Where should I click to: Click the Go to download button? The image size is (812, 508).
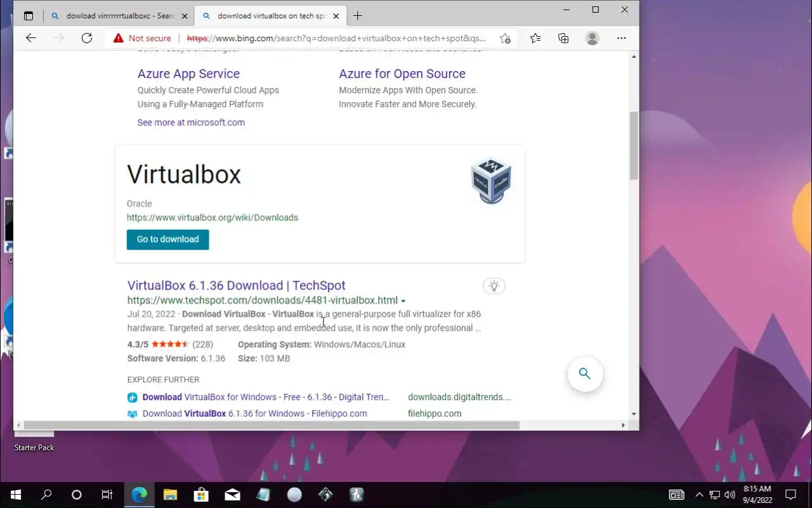tap(167, 239)
